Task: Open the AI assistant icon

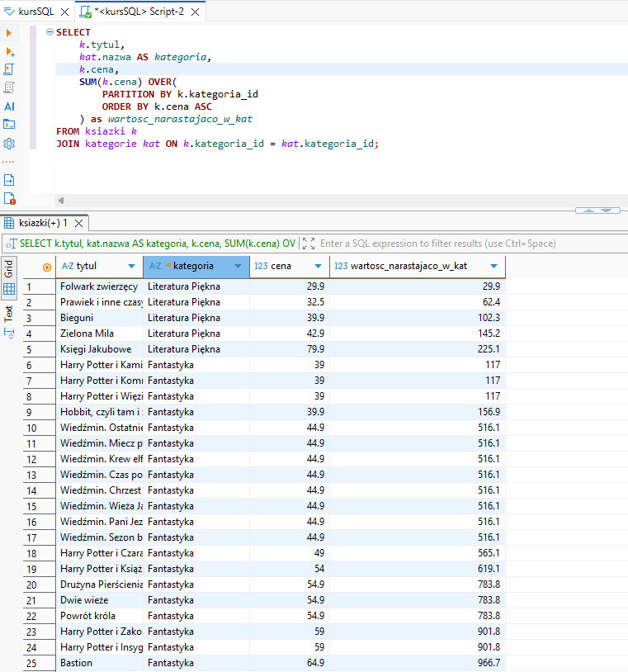Action: pos(9,106)
